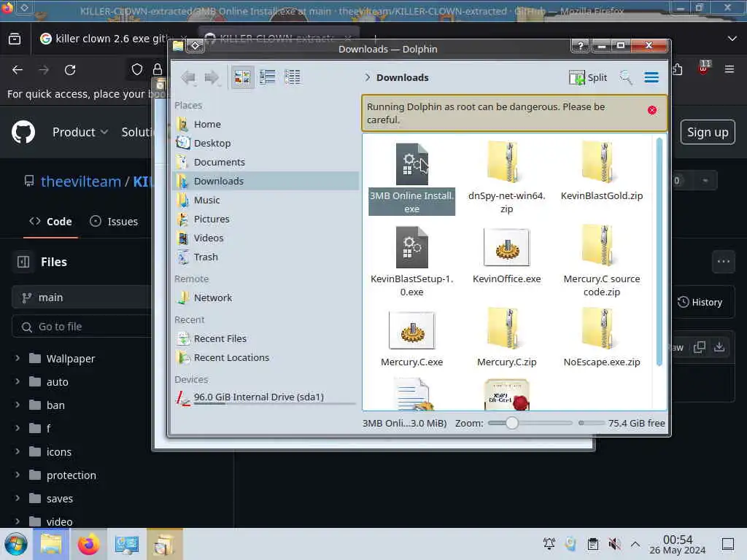The width and height of the screenshot is (747, 560).
Task: Click the Go to file search field
Action: 81,327
